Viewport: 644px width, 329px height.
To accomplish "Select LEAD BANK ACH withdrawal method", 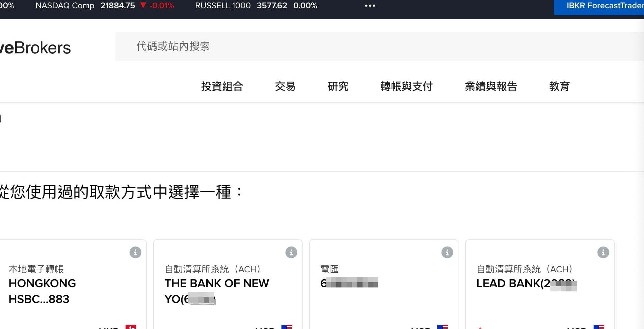I will click(x=540, y=284).
